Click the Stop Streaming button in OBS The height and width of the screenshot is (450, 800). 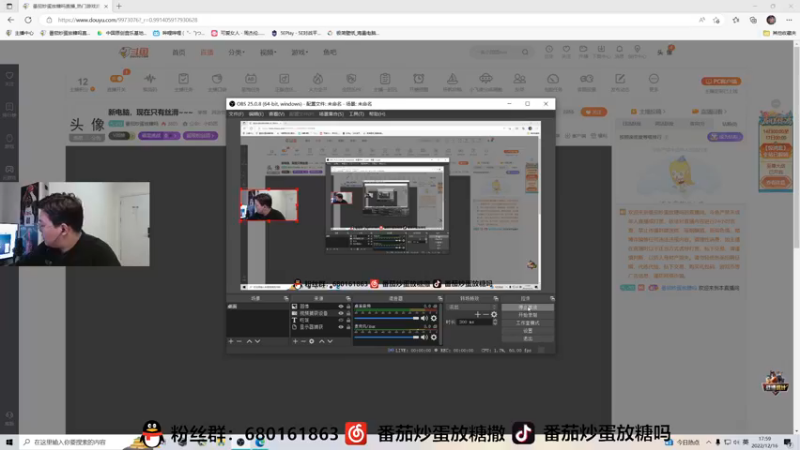pos(528,308)
